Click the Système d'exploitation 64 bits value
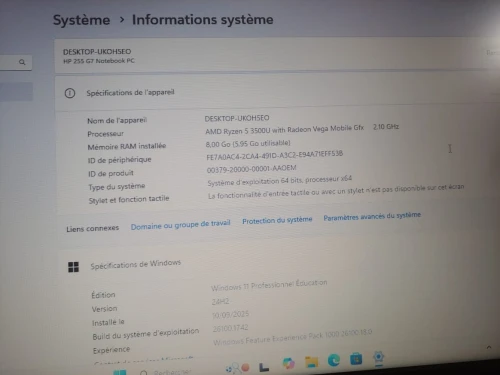Image resolution: width=500 pixels, height=375 pixels. click(279, 181)
